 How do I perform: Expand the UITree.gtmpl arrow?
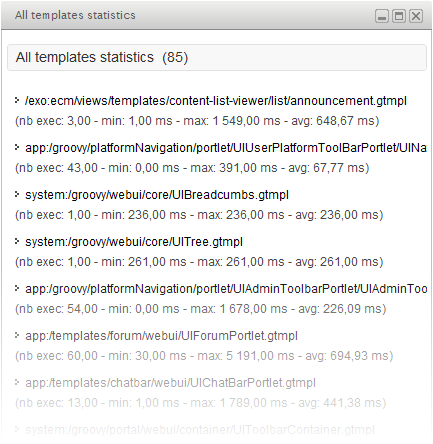pos(17,241)
